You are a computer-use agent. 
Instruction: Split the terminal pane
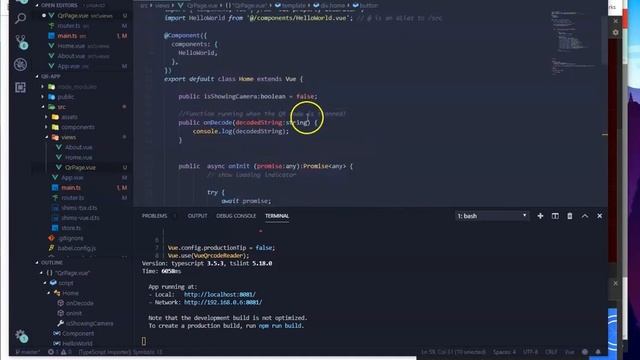pyautogui.click(x=555, y=216)
